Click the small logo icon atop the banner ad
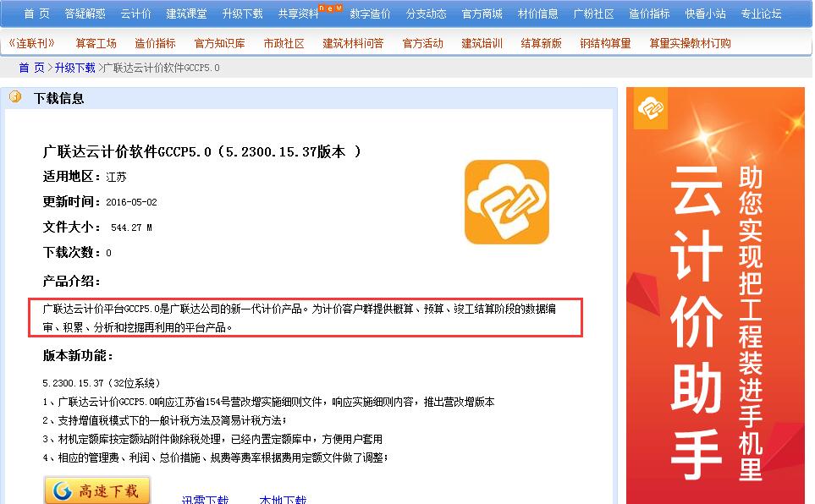815x504 pixels. (x=651, y=108)
